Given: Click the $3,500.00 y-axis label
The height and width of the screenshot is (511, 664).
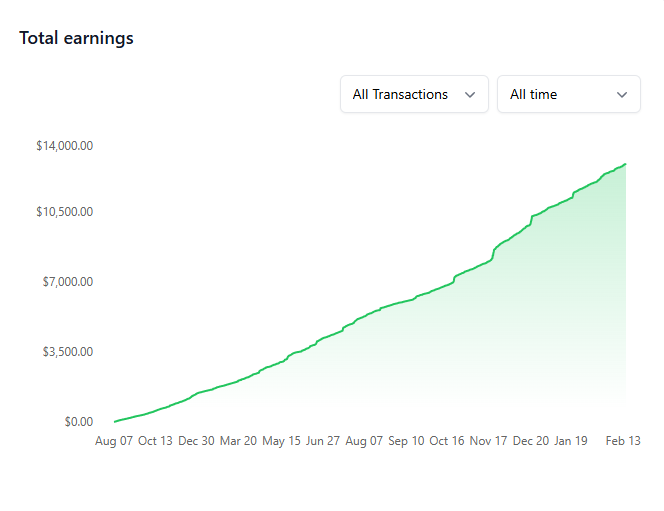Looking at the screenshot, I should point(68,352).
